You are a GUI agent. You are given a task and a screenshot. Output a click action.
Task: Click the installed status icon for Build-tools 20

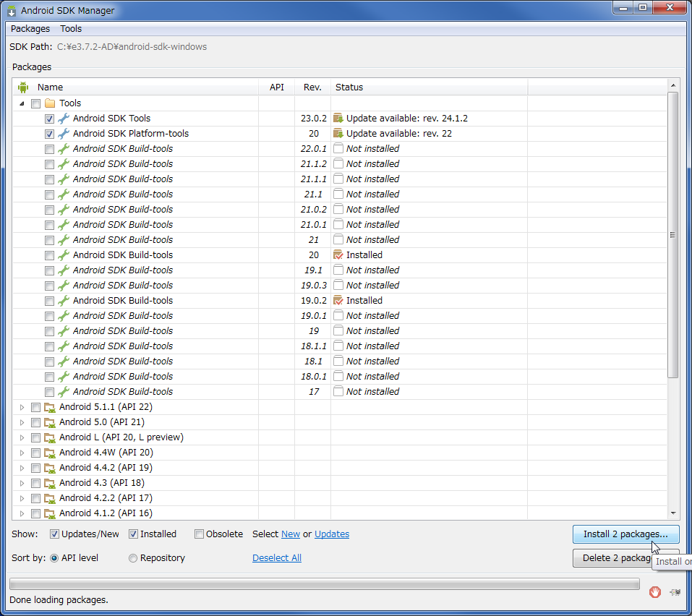coord(338,255)
